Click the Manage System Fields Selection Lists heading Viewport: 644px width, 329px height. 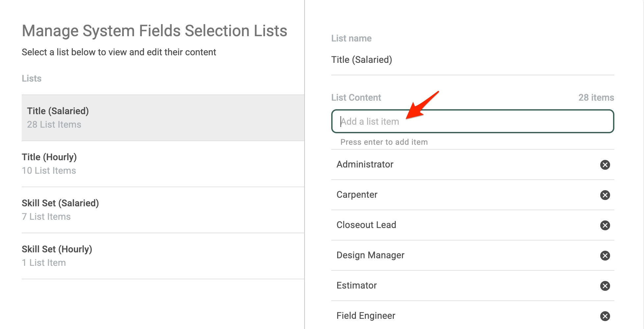(x=154, y=31)
